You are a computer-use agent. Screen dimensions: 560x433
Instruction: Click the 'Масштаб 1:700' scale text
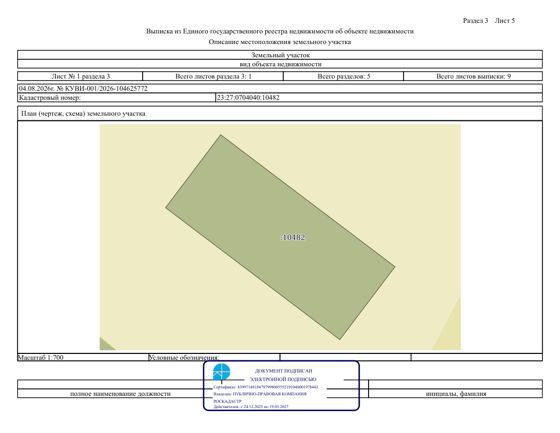pyautogui.click(x=41, y=357)
